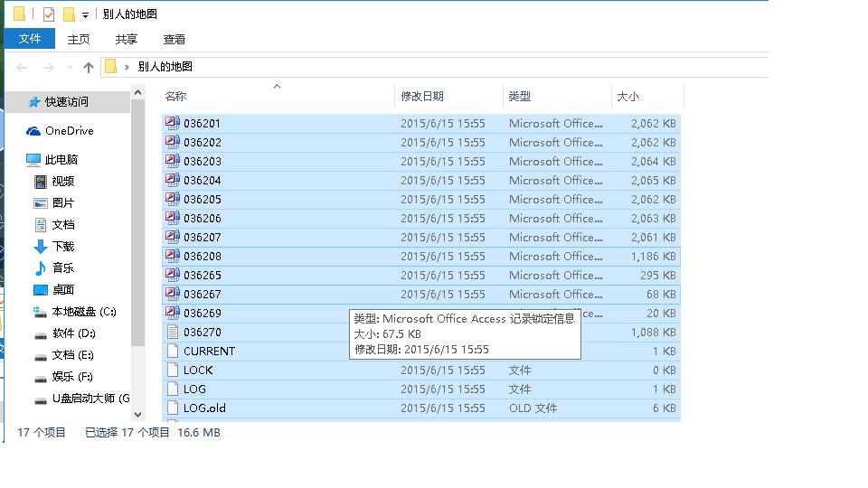This screenshot has width=868, height=488.
Task: Open 软件 (D:) drive
Action: [73, 333]
